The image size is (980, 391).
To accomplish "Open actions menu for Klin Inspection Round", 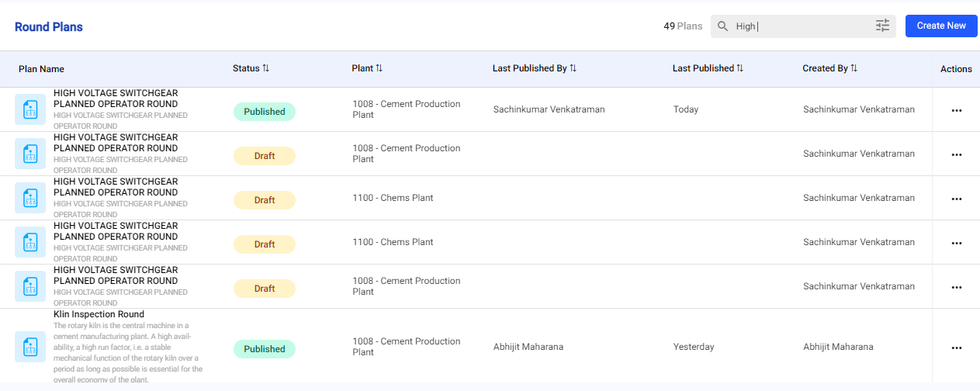I will click(x=956, y=348).
